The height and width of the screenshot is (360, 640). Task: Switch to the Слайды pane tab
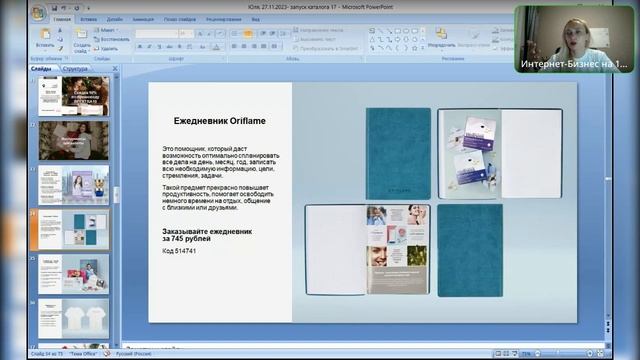41,69
